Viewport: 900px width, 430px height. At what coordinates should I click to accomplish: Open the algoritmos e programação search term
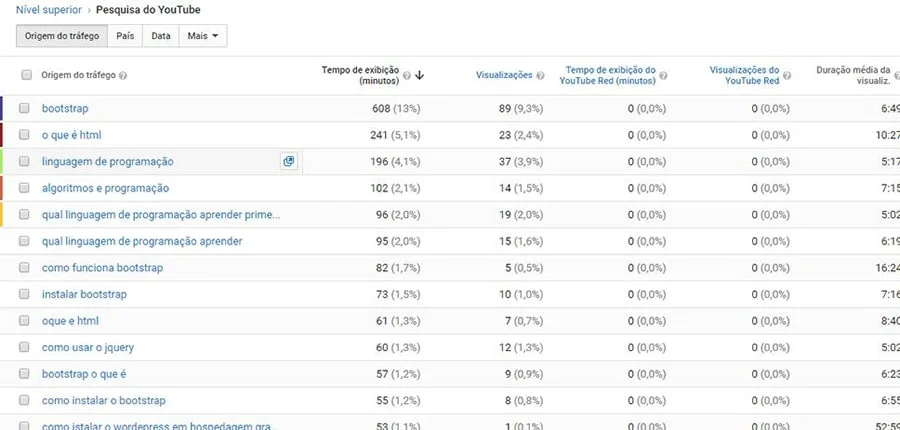[105, 188]
